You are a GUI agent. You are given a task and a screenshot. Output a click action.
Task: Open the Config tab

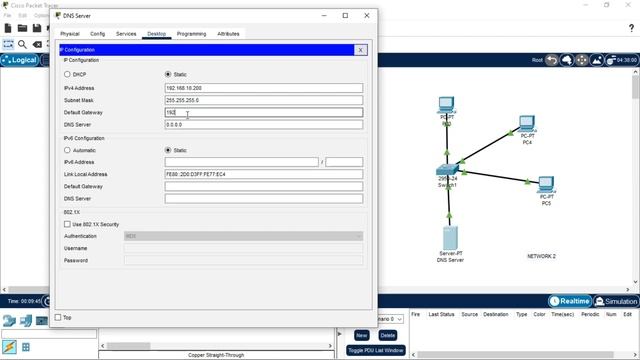pyautogui.click(x=98, y=34)
